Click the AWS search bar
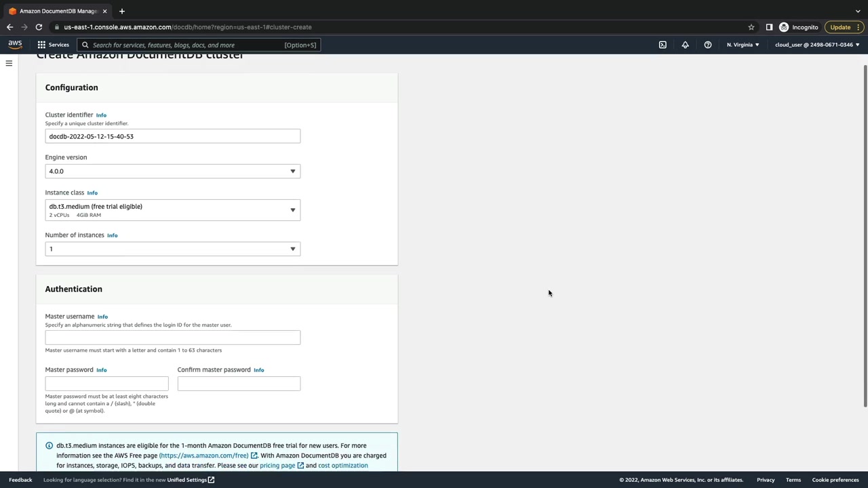868x488 pixels. point(199,45)
